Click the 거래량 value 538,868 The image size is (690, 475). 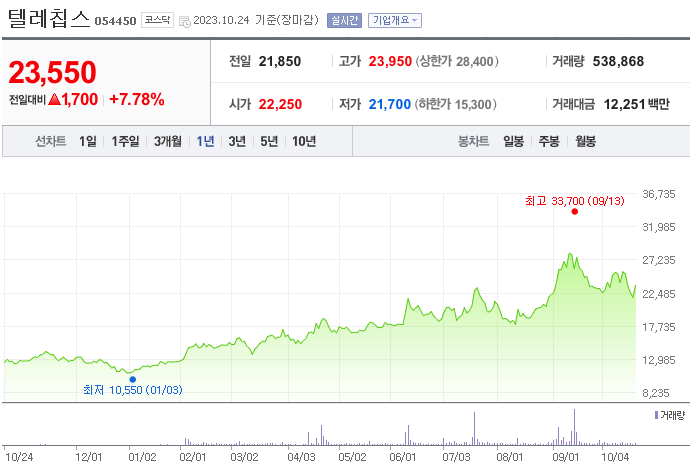coord(618,61)
